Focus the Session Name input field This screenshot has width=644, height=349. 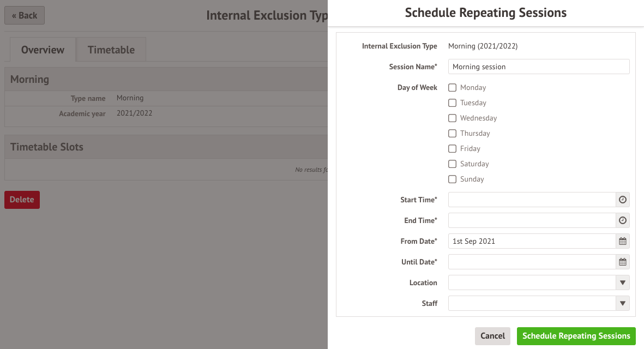(539, 67)
